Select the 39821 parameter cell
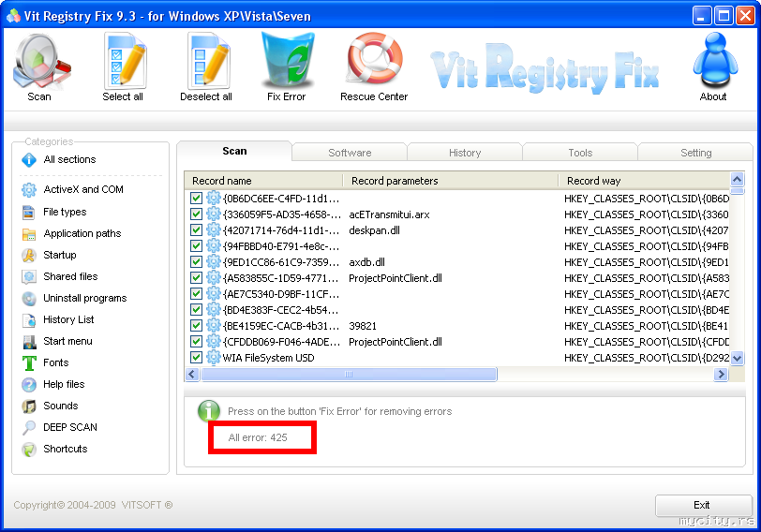The image size is (761, 532). pos(363,326)
